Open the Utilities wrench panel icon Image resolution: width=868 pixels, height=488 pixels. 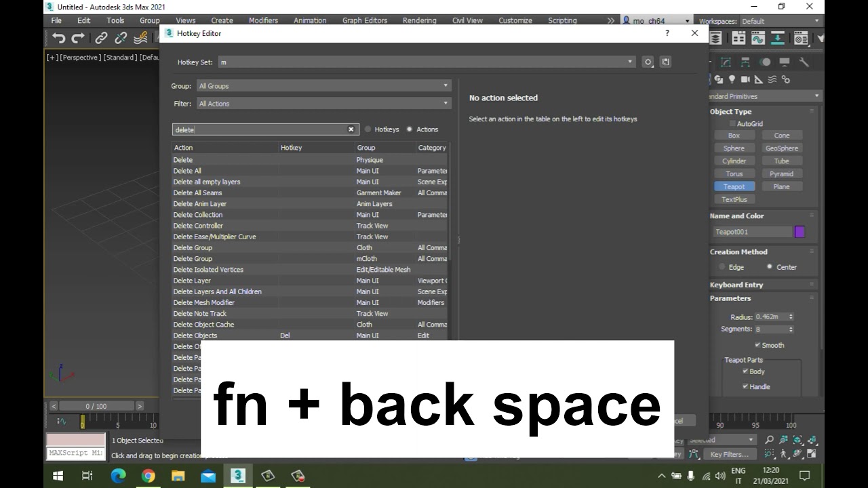(x=804, y=62)
